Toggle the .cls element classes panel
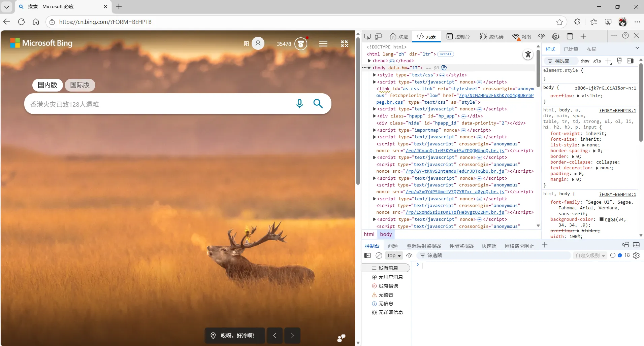644x346 pixels. [597, 61]
